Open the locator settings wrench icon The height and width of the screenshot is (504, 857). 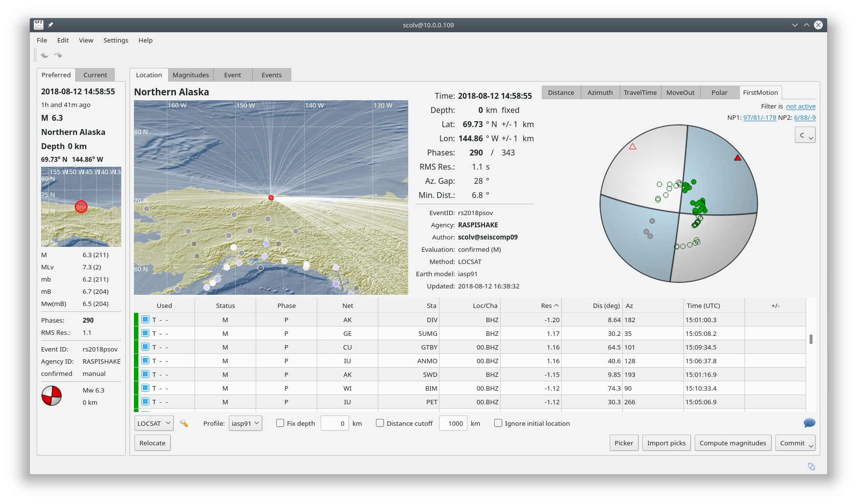click(x=184, y=423)
